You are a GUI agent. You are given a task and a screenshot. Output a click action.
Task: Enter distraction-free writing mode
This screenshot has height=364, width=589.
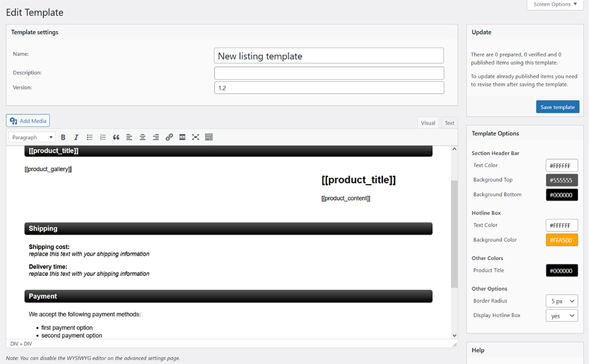(x=195, y=137)
